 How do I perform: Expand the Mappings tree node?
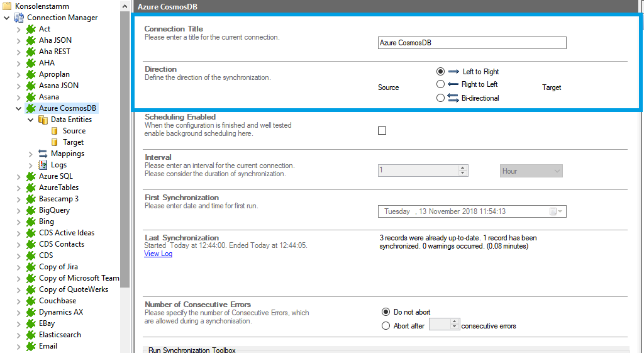(x=30, y=154)
